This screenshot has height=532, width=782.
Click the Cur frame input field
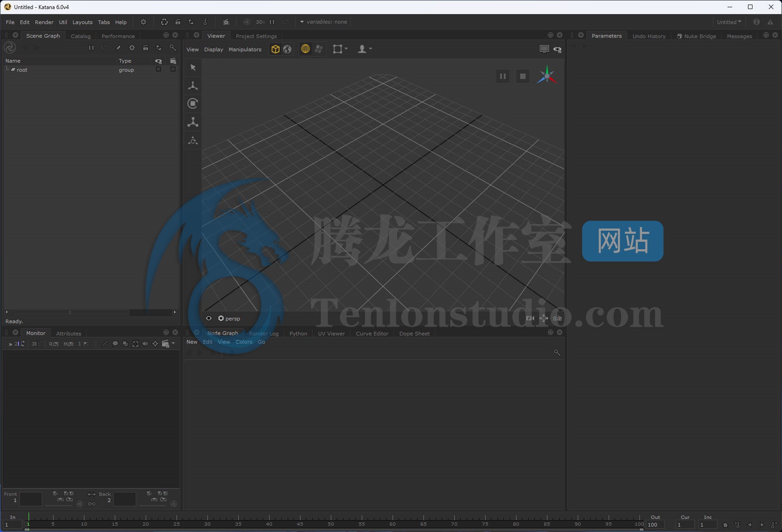tap(685, 525)
